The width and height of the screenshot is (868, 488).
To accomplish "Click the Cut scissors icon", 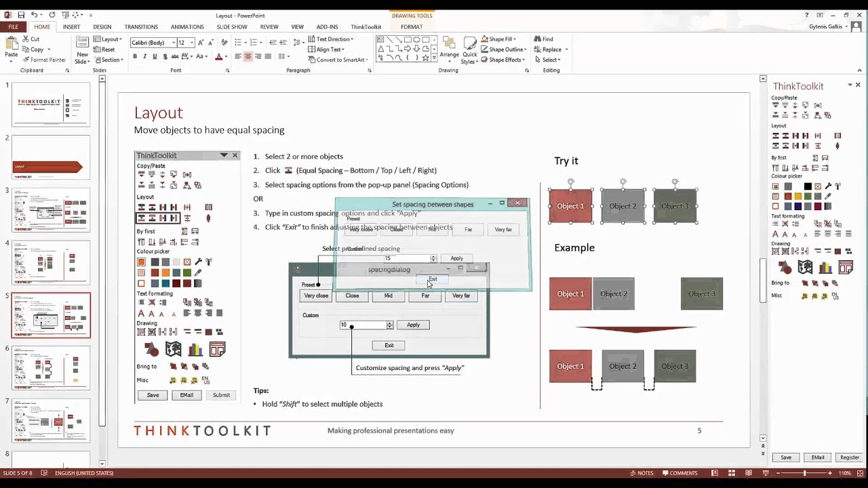I will click(26, 39).
